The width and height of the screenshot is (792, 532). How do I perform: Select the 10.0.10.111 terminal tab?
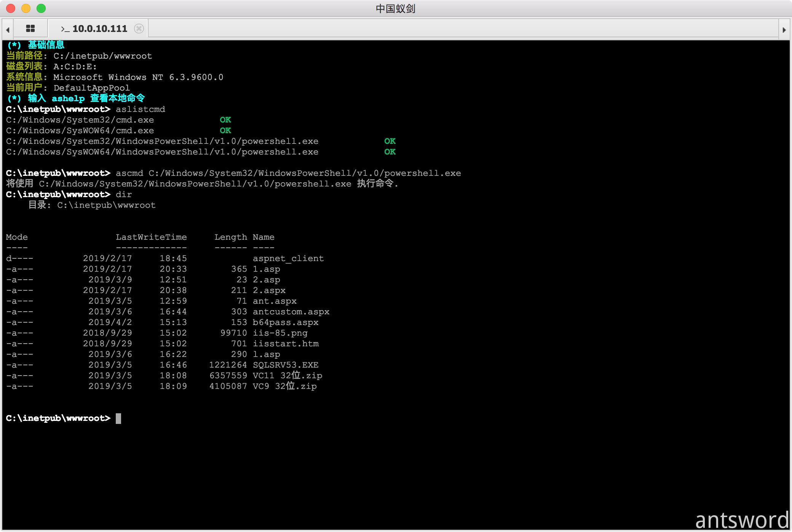[x=99, y=29]
